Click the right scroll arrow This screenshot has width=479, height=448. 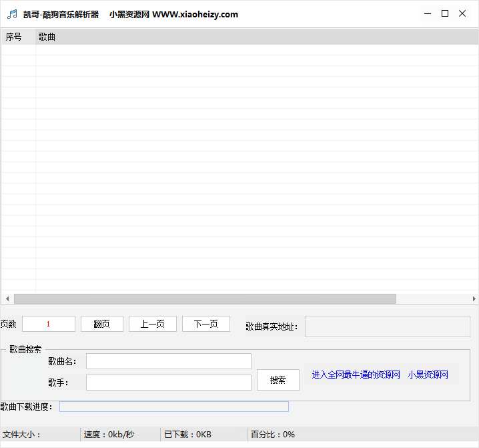click(474, 298)
